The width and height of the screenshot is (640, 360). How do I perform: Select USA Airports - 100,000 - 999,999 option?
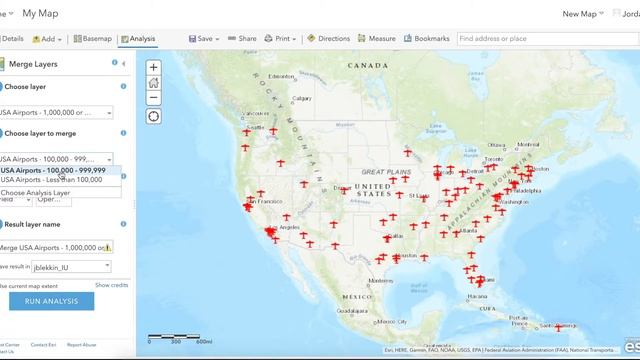(x=60, y=171)
